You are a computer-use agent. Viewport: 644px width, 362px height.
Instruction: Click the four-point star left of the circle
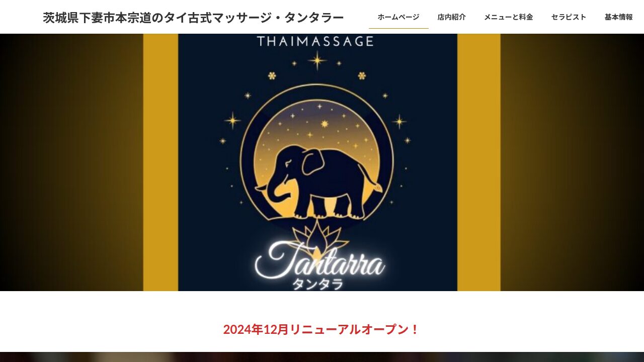232,121
